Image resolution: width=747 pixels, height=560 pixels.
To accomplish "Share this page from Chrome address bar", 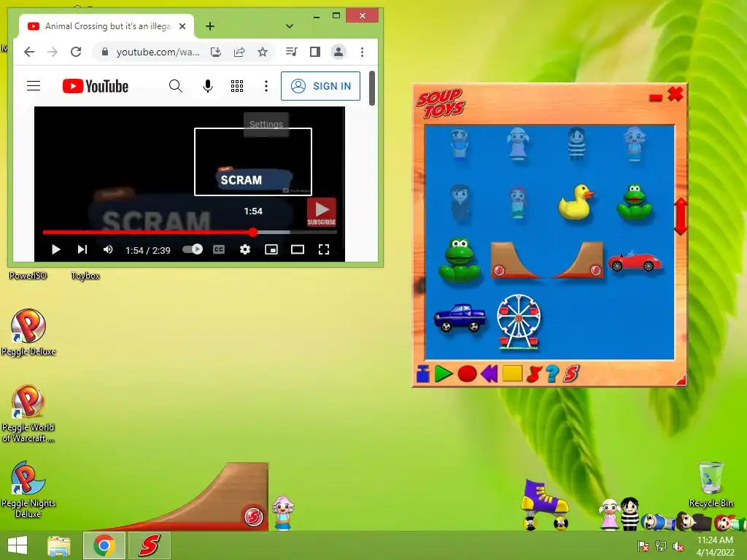I will coord(239,52).
